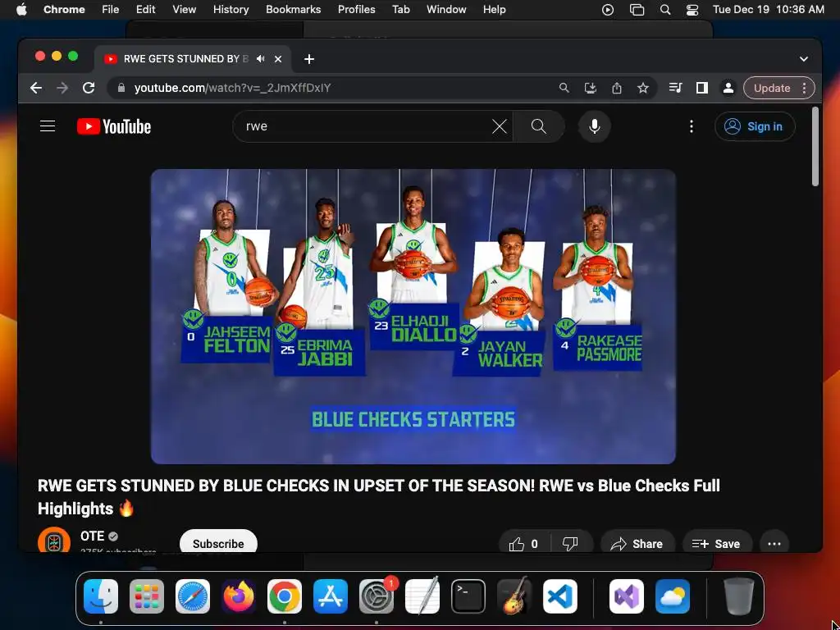840x630 pixels.
Task: Open the Tab menu
Action: point(400,9)
